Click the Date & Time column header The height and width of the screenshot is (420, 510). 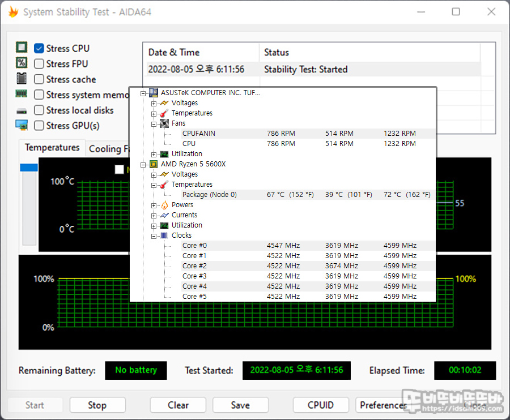tap(201, 52)
